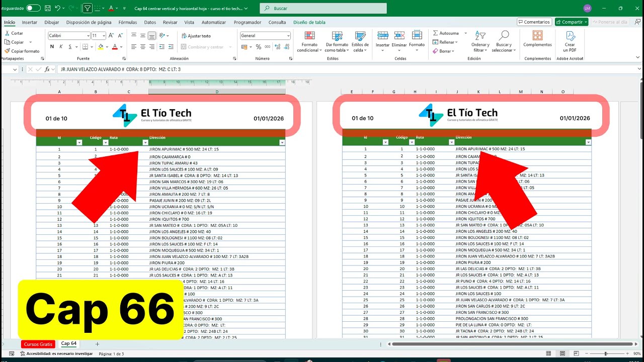Click the Undo arrow icon
The width and height of the screenshot is (644, 362).
57,8
